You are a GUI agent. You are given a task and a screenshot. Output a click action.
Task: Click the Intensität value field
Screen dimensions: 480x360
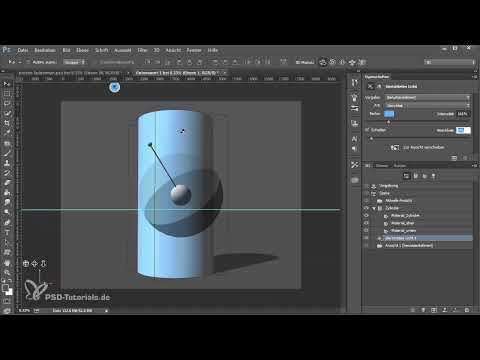click(x=463, y=114)
